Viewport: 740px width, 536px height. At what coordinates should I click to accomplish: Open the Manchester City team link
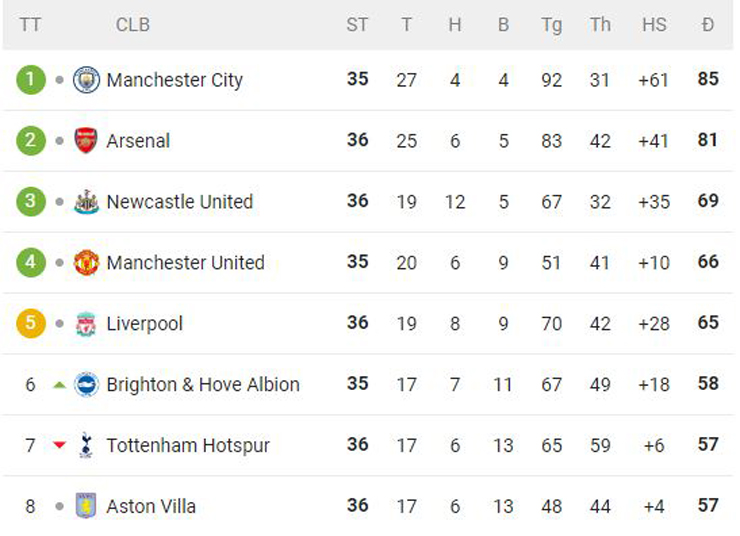point(174,80)
